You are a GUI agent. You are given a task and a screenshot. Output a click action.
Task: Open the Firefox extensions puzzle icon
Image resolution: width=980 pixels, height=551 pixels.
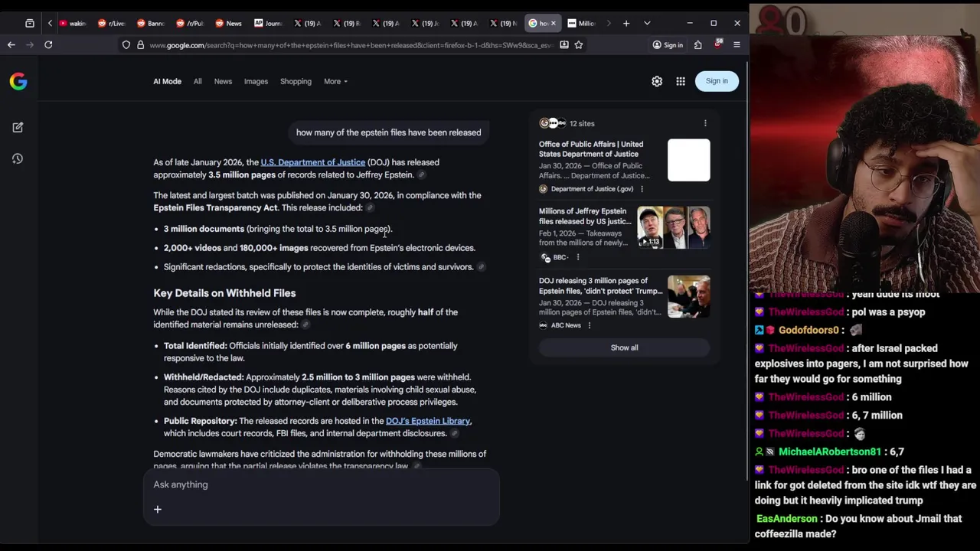(698, 45)
